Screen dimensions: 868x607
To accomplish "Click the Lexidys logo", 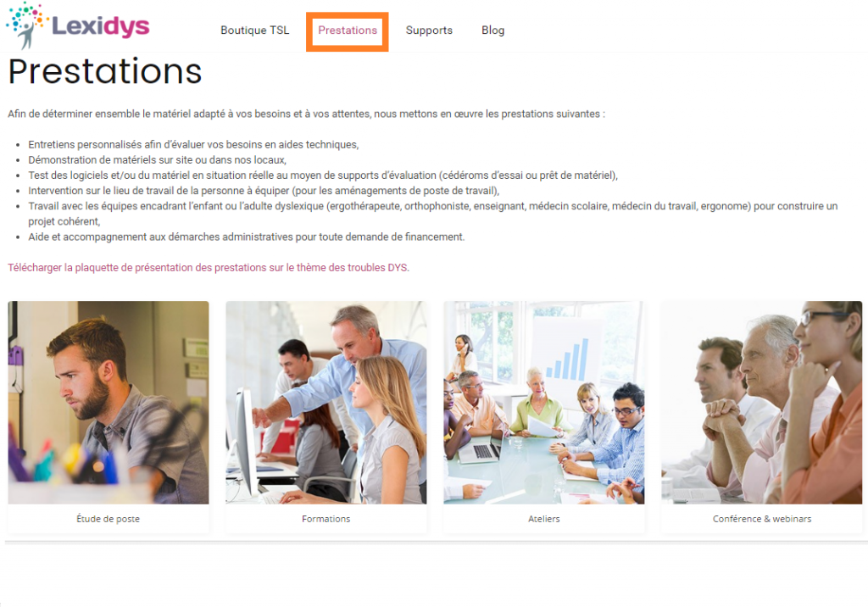I will [x=77, y=25].
